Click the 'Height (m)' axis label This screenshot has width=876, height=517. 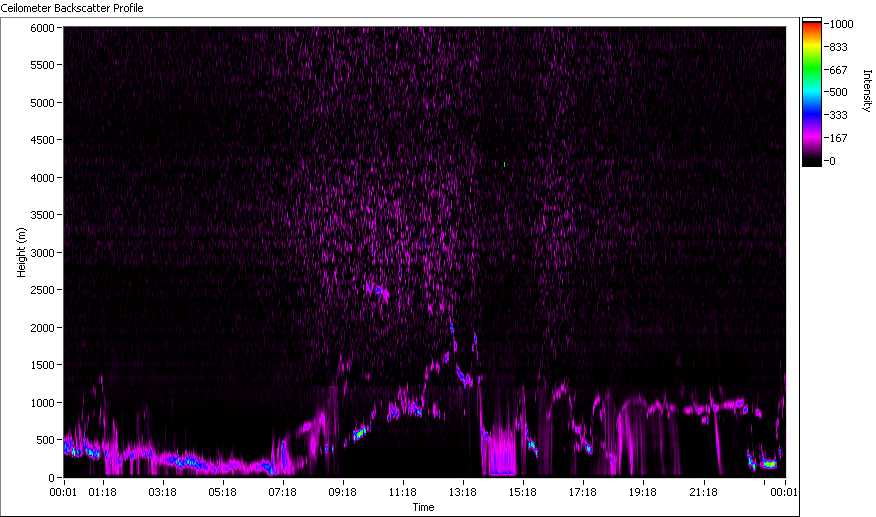click(x=21, y=252)
